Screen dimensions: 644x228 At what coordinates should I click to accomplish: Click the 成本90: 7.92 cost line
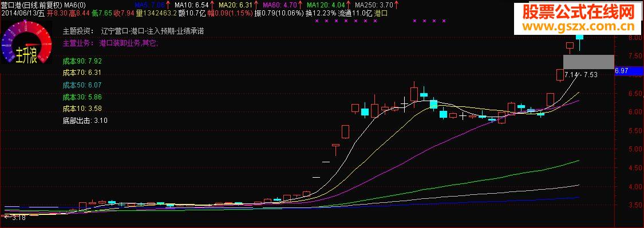[x=82, y=62]
